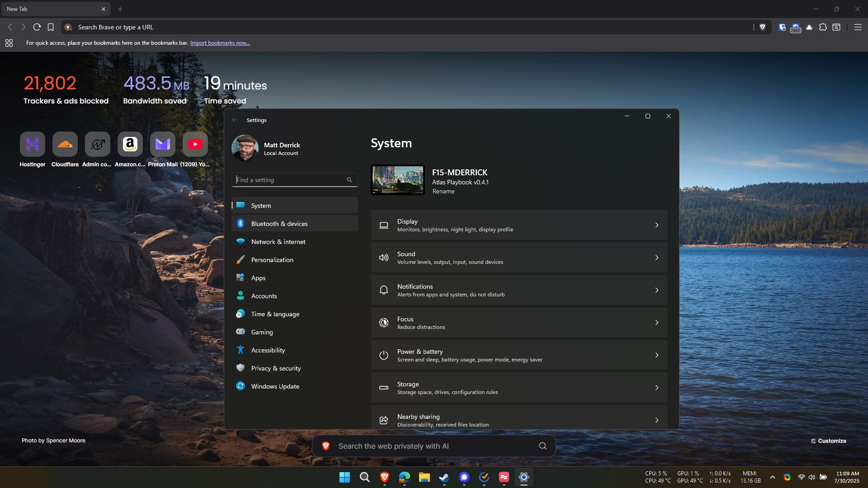This screenshot has width=868, height=488.
Task: Expand the Storage settings chevron
Action: pyautogui.click(x=657, y=388)
